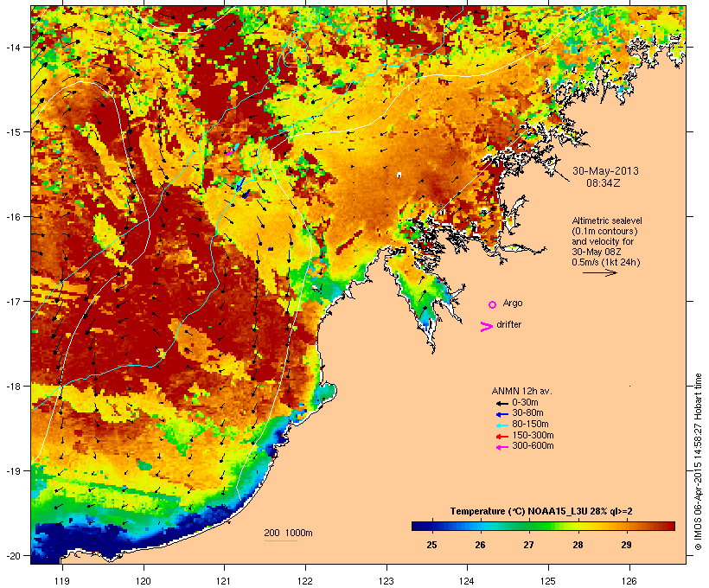The height and width of the screenshot is (588, 709).
Task: Click the cyan 200m isobath legend line
Action: 280,541
